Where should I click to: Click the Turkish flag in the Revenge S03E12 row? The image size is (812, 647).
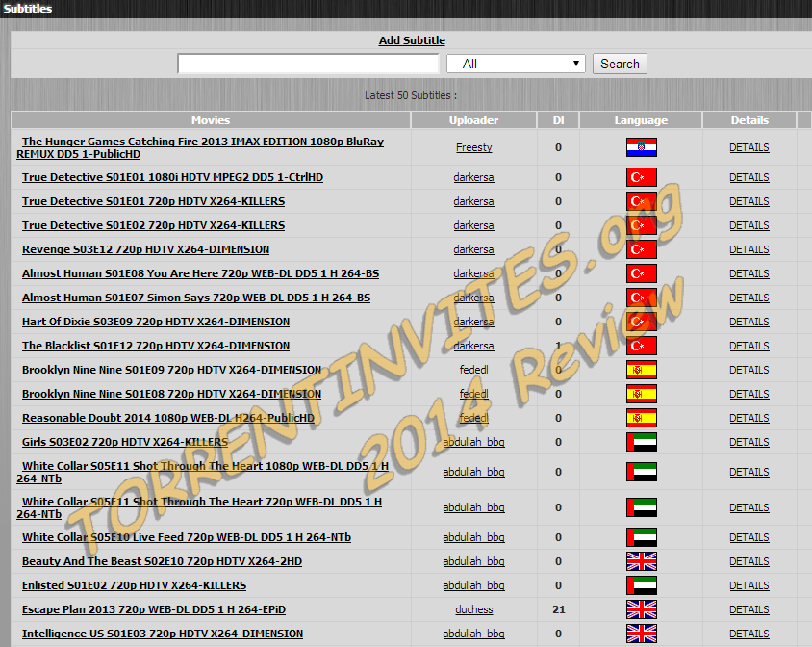tap(641, 249)
